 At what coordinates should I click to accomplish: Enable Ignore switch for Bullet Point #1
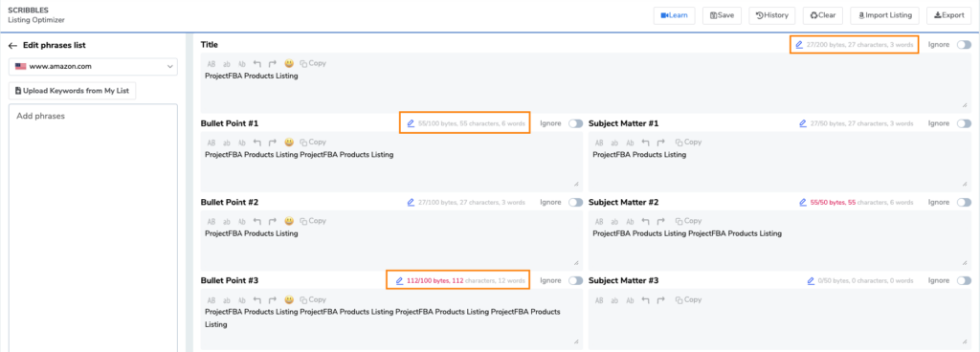click(575, 123)
